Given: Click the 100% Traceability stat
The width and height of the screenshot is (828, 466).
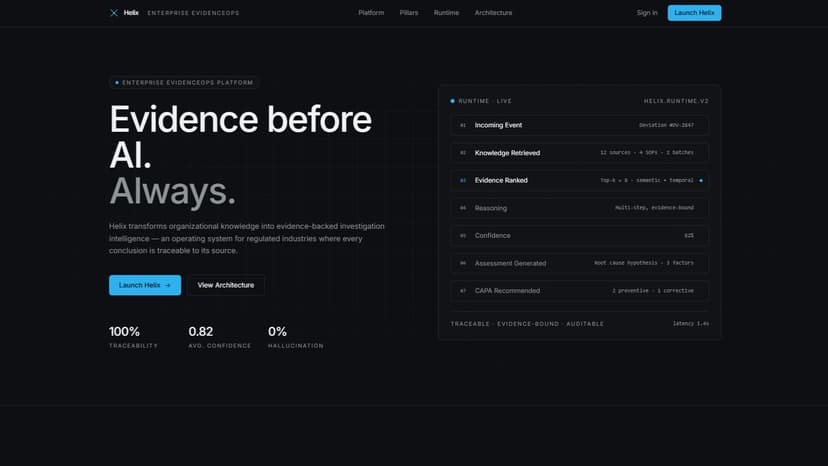Looking at the screenshot, I should [x=133, y=337].
